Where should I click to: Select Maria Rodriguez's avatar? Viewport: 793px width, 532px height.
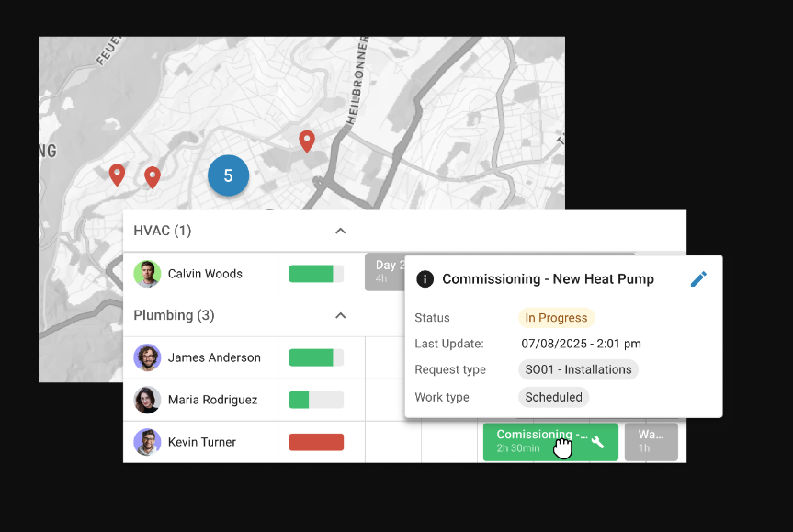tap(147, 400)
